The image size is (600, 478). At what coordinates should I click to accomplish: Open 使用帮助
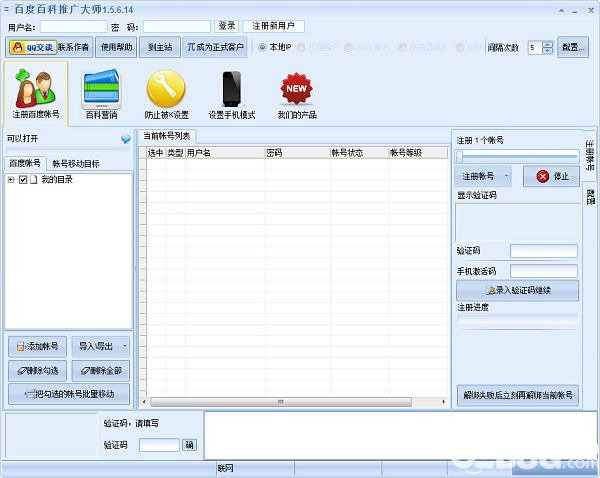coord(116,47)
